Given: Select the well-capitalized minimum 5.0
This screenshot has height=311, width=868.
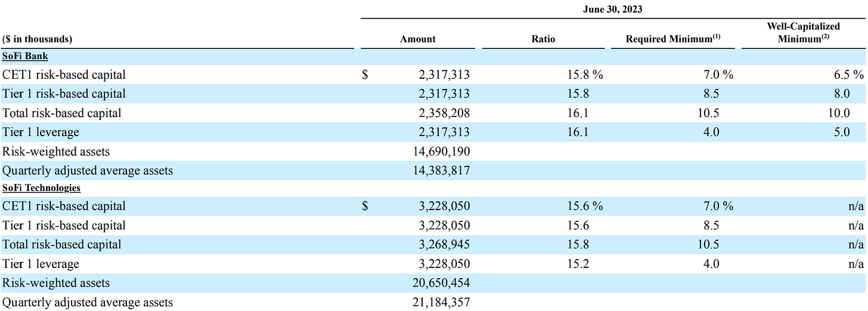Looking at the screenshot, I should pyautogui.click(x=842, y=132).
